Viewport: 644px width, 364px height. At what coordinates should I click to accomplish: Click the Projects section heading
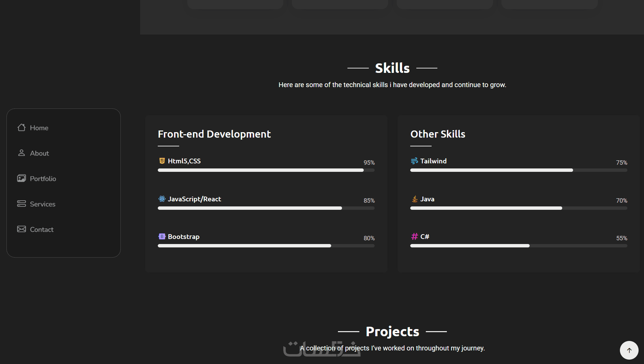pyautogui.click(x=392, y=331)
